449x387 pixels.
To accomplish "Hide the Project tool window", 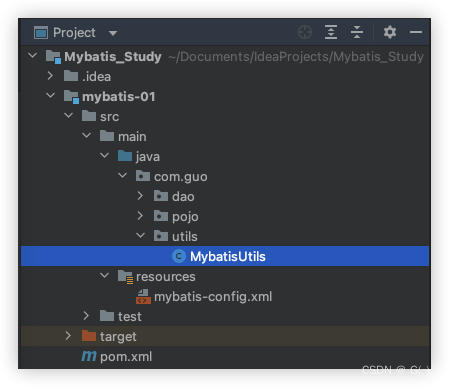I will [x=416, y=32].
